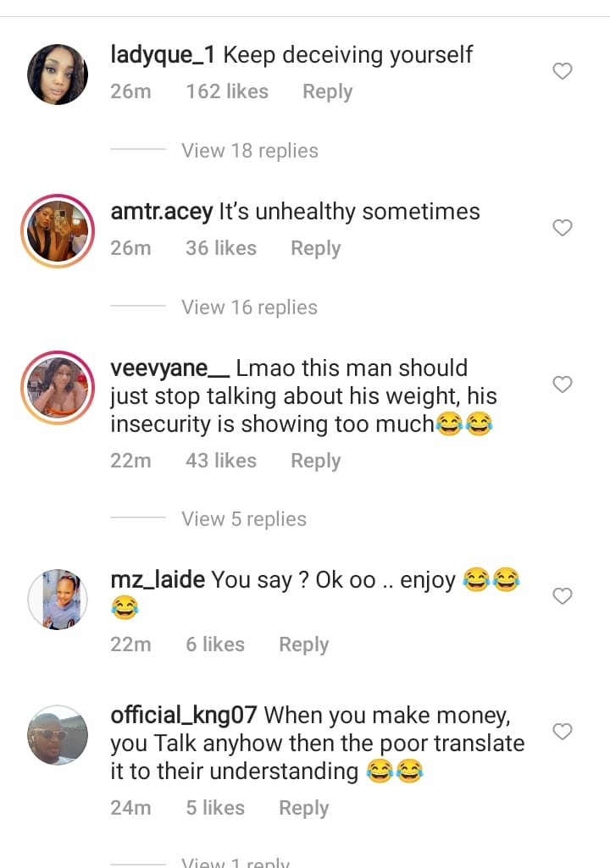Reply to veevyane__'s weight comment
This screenshot has width=610, height=868.
click(315, 461)
